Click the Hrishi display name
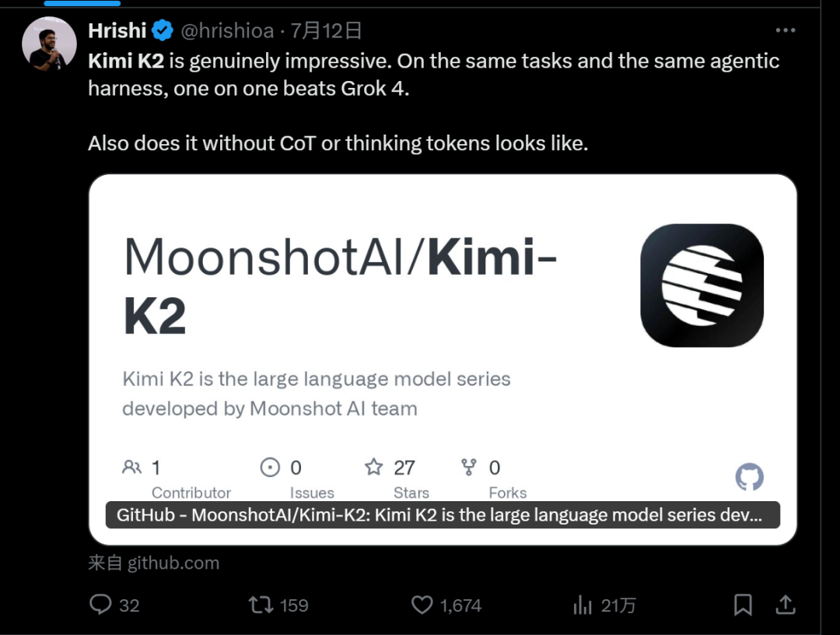Viewport: 840px width, 635px height. [117, 30]
